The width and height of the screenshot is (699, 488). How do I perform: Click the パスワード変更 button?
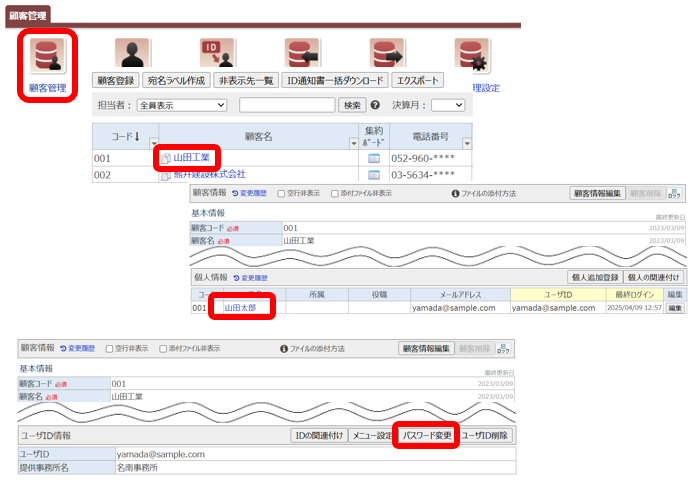tap(425, 436)
